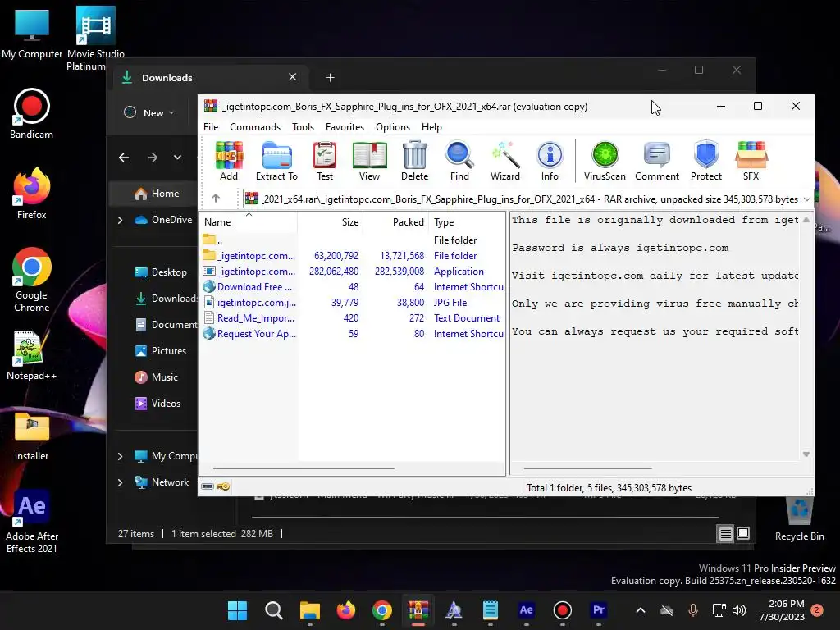Click Premiere Pro icon in taskbar
This screenshot has width=840, height=630.
click(x=598, y=610)
